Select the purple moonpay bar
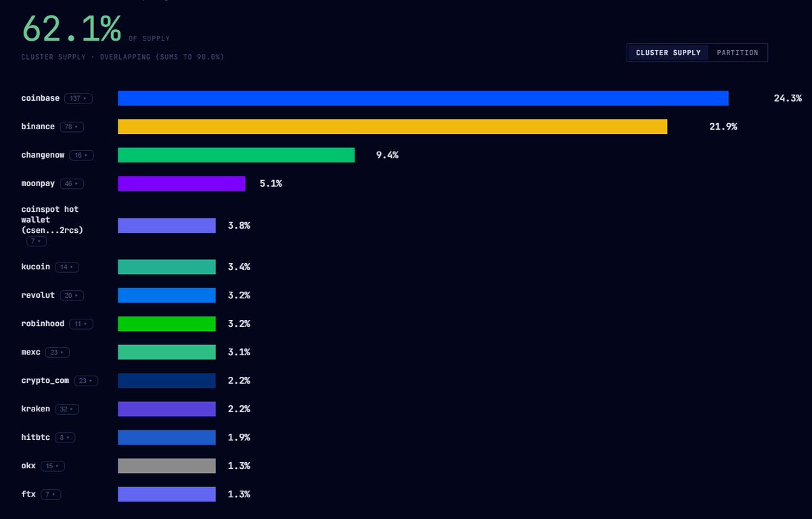The width and height of the screenshot is (812, 519). [181, 183]
